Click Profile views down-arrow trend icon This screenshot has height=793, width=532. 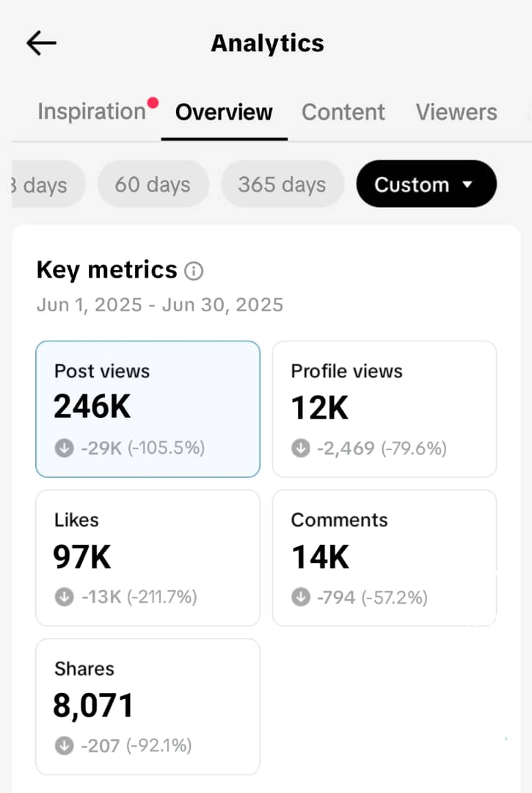point(301,448)
